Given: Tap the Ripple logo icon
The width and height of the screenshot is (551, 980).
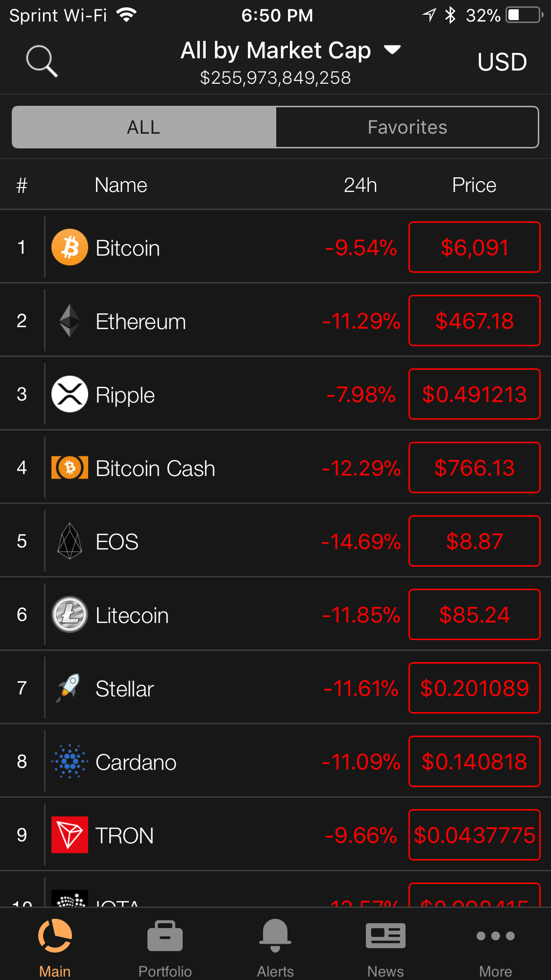Looking at the screenshot, I should [x=70, y=394].
